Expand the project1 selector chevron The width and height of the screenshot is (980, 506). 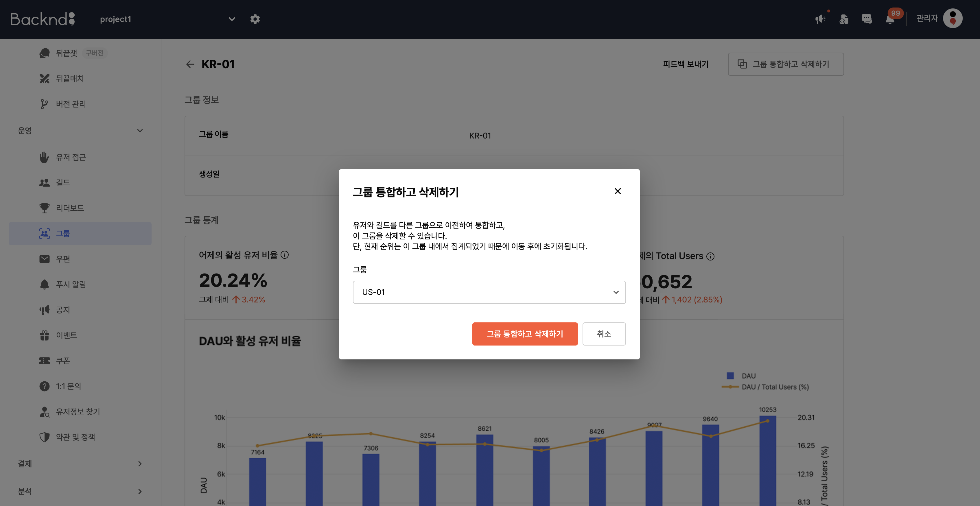[x=232, y=19]
